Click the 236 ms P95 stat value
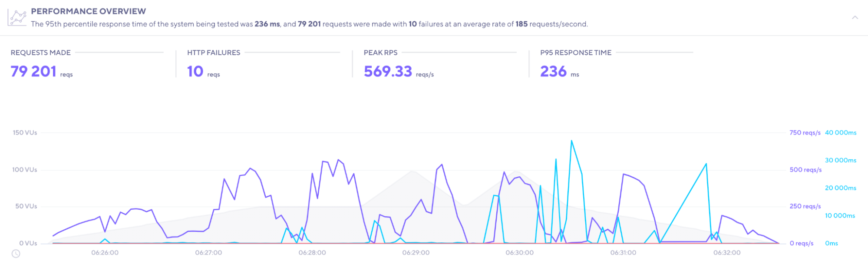Image resolution: width=868 pixels, height=274 pixels. (553, 71)
